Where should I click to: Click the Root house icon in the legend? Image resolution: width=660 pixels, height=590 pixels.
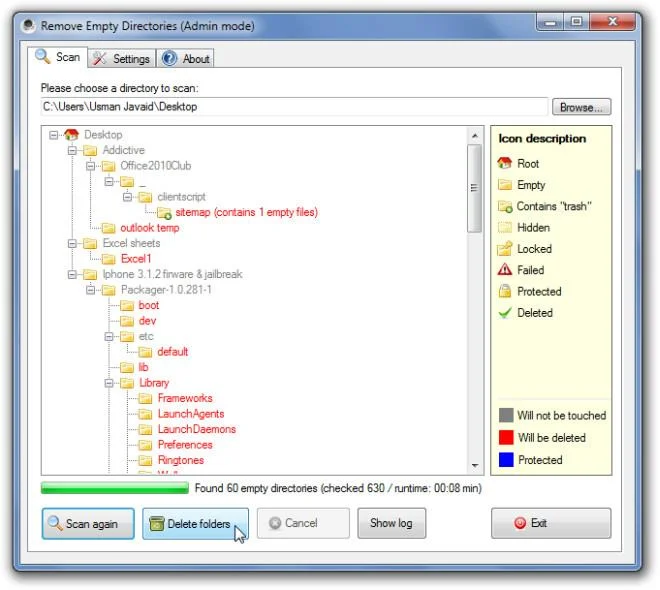[505, 163]
